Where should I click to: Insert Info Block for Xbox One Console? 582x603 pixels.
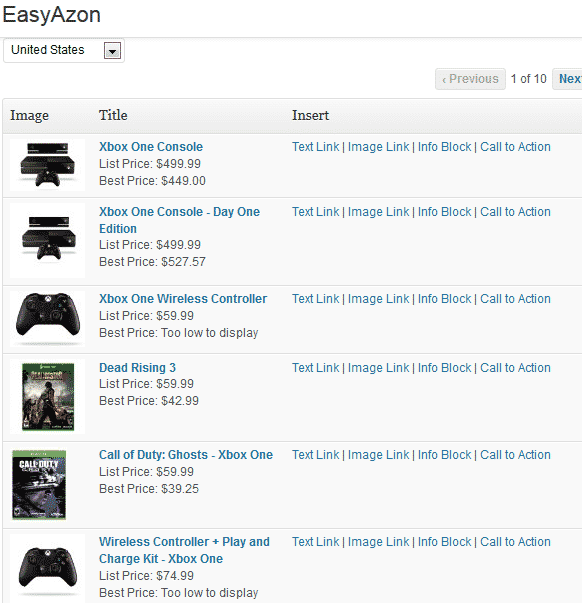pos(444,147)
